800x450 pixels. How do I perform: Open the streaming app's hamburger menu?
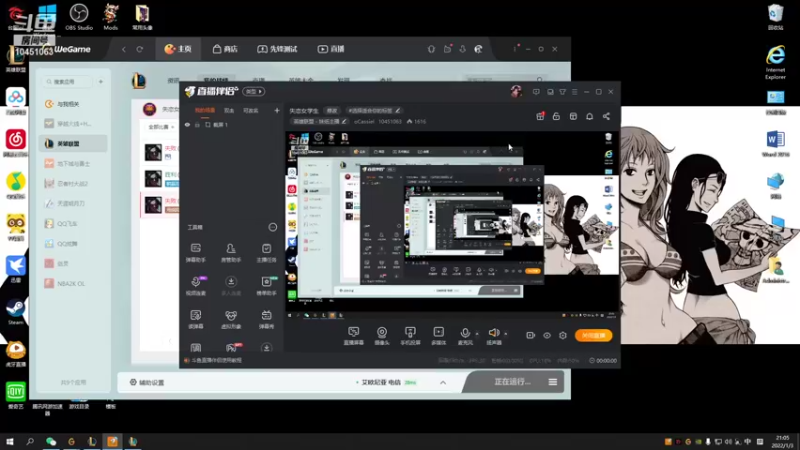[x=574, y=92]
